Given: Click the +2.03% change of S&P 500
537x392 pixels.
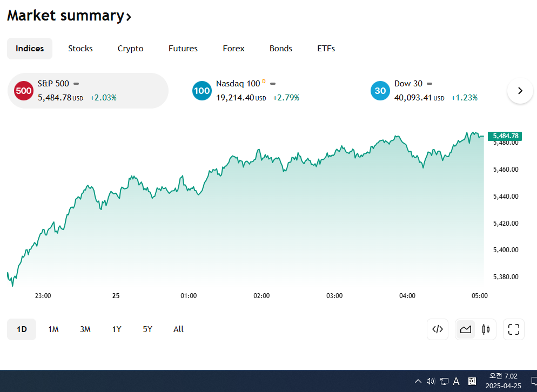Looking at the screenshot, I should tap(103, 98).
